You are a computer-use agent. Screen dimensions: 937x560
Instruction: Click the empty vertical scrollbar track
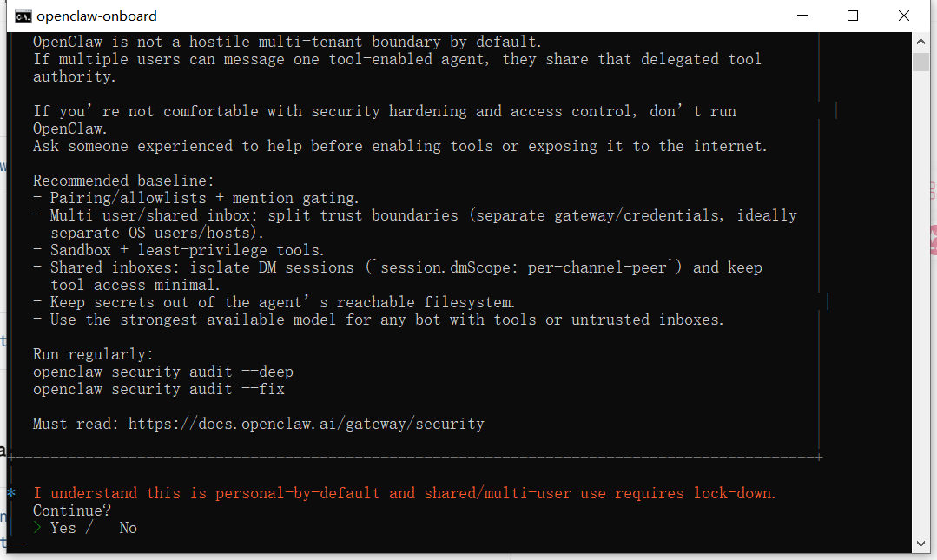pyautogui.click(x=921, y=304)
